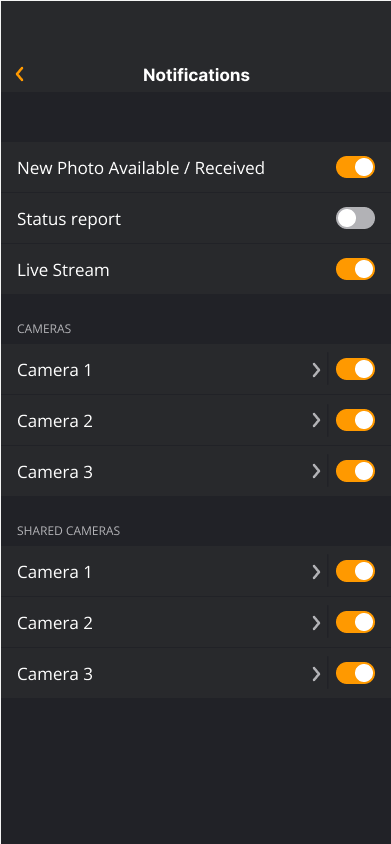Open shared Camera 2 chevron
This screenshot has height=844, width=391.
point(317,623)
